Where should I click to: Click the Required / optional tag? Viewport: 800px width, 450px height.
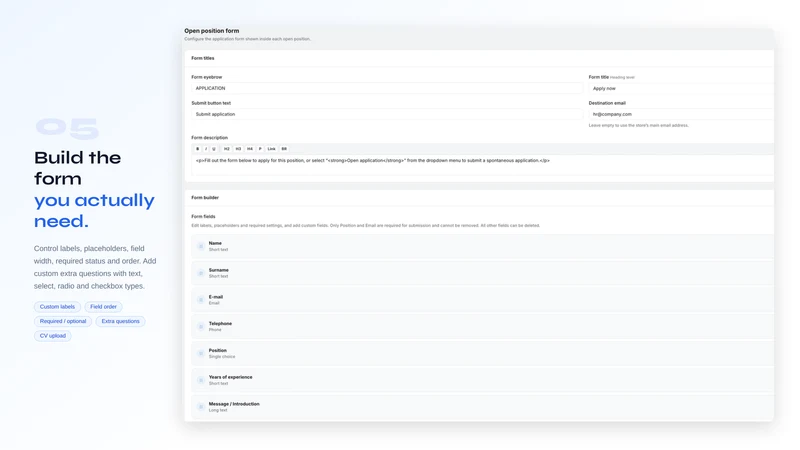click(63, 321)
